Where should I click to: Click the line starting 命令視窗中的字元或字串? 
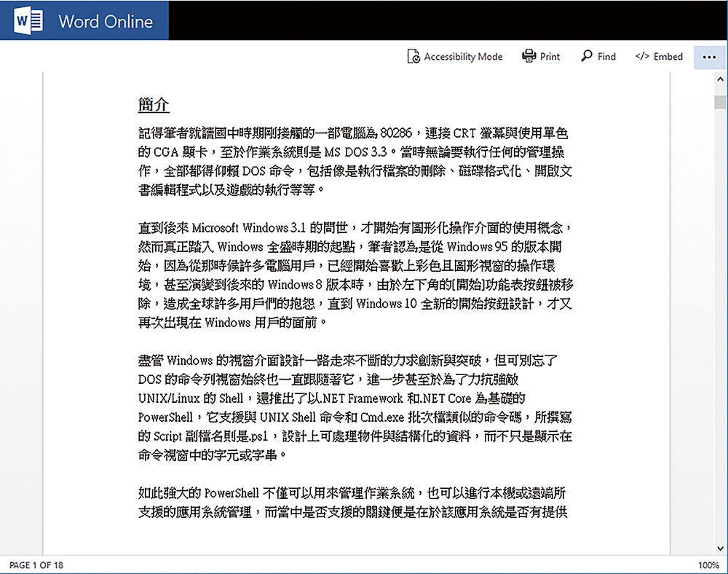click(213, 455)
